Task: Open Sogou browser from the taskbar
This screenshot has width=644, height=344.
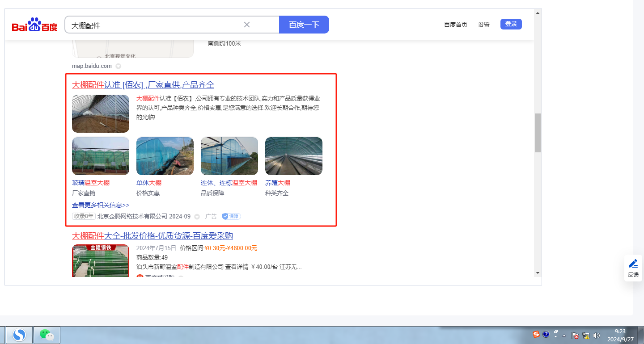Action: coord(19,335)
